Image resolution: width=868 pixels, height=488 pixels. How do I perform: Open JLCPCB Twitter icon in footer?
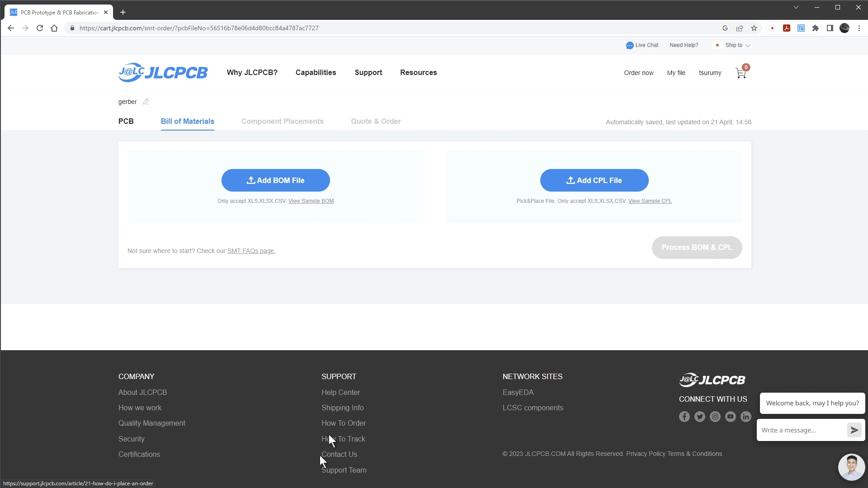[x=699, y=417]
